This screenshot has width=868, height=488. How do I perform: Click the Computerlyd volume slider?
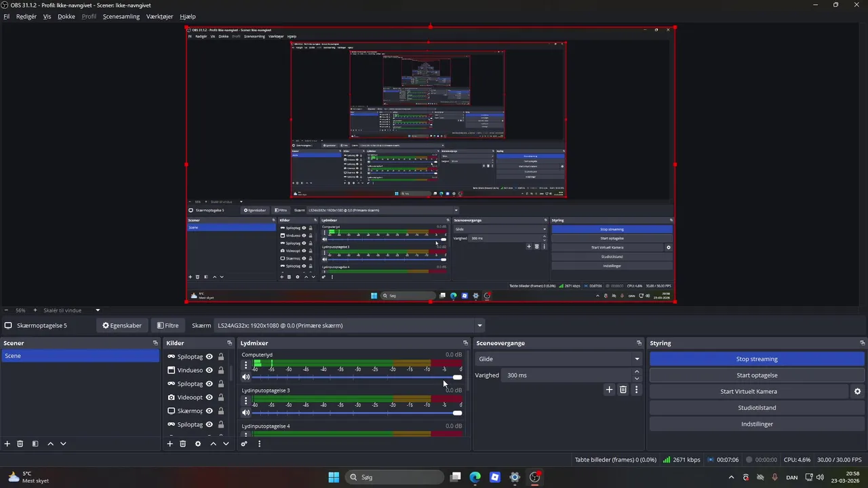click(357, 377)
